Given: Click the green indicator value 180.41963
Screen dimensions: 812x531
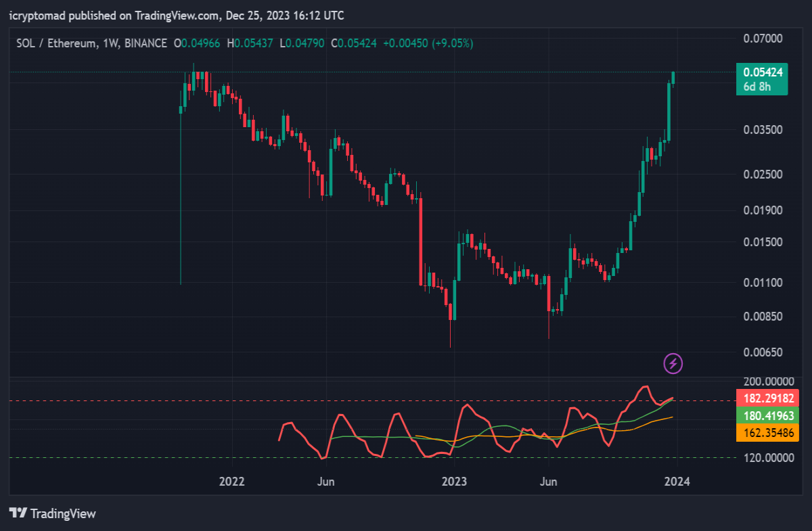Looking at the screenshot, I should click(767, 415).
